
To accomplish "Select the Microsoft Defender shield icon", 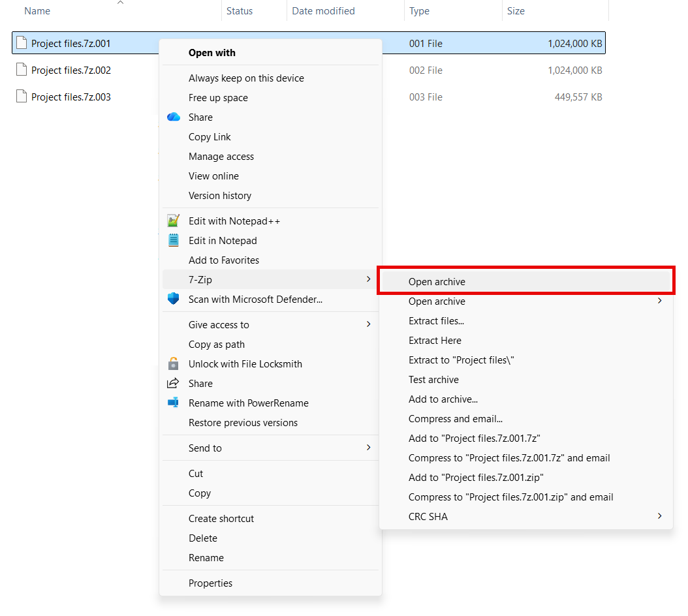I will point(173,299).
